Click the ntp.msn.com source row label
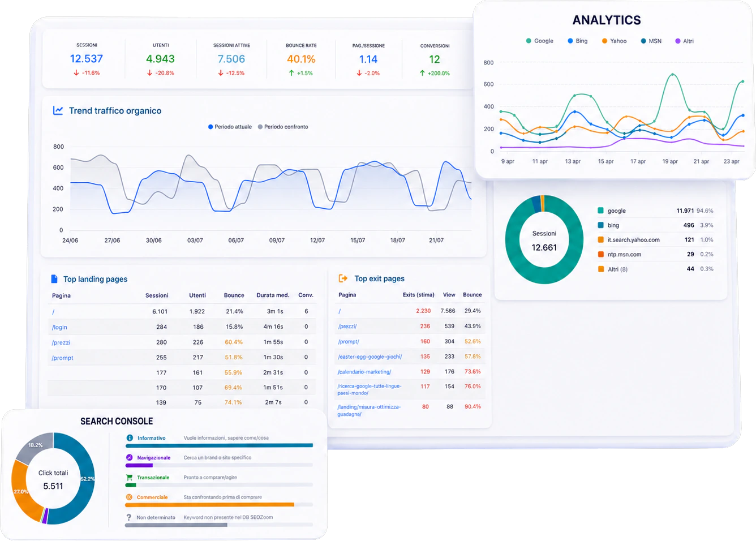Image resolution: width=756 pixels, height=541 pixels. [x=624, y=255]
